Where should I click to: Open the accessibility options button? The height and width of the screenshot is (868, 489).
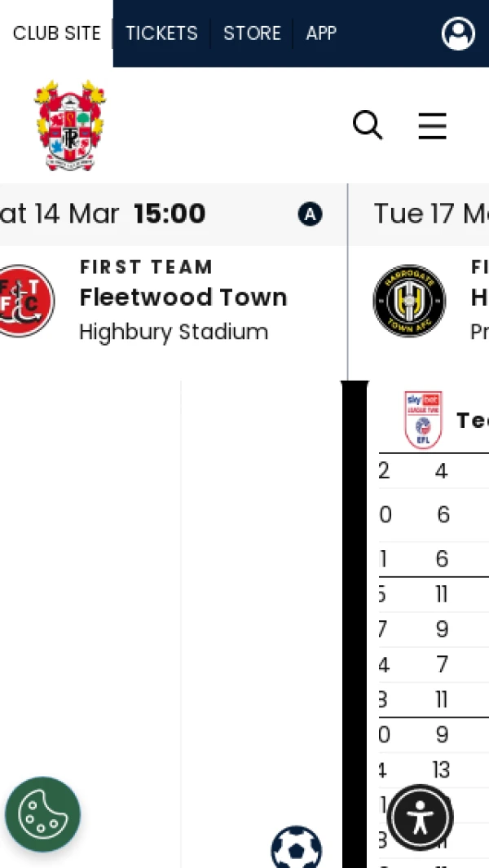[420, 817]
